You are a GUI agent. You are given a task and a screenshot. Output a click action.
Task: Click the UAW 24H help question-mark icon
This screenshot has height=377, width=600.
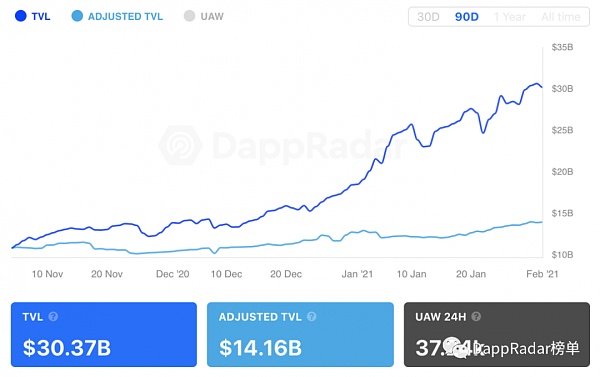click(x=476, y=317)
